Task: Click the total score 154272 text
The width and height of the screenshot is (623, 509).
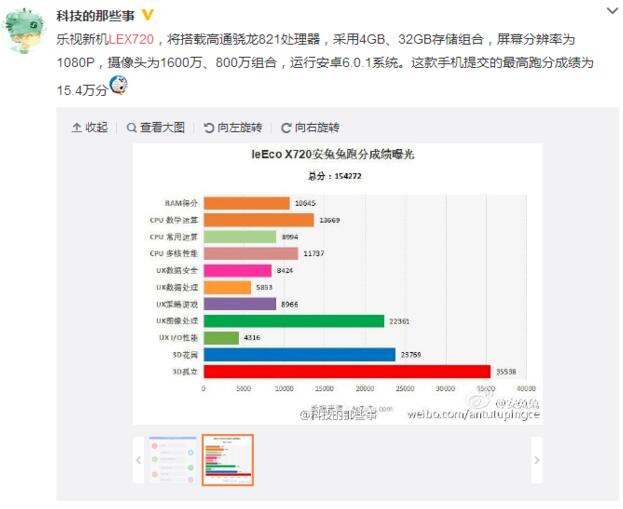Action: point(335,176)
